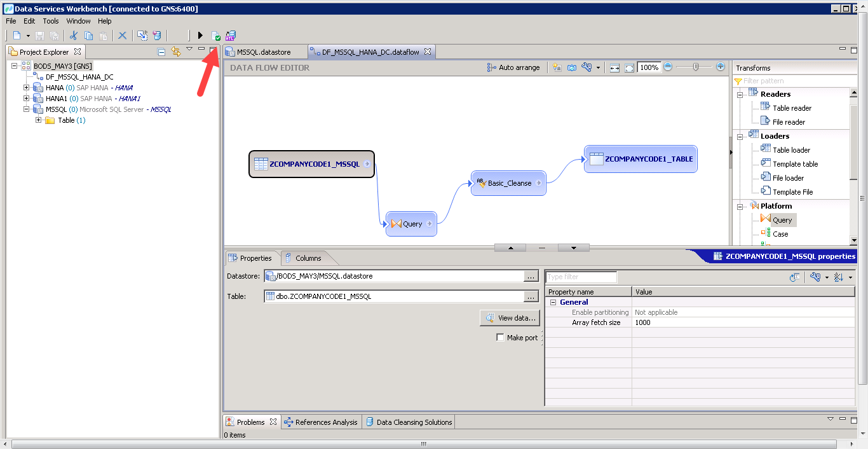Open the Edit menu
The height and width of the screenshot is (449, 868).
(29, 21)
